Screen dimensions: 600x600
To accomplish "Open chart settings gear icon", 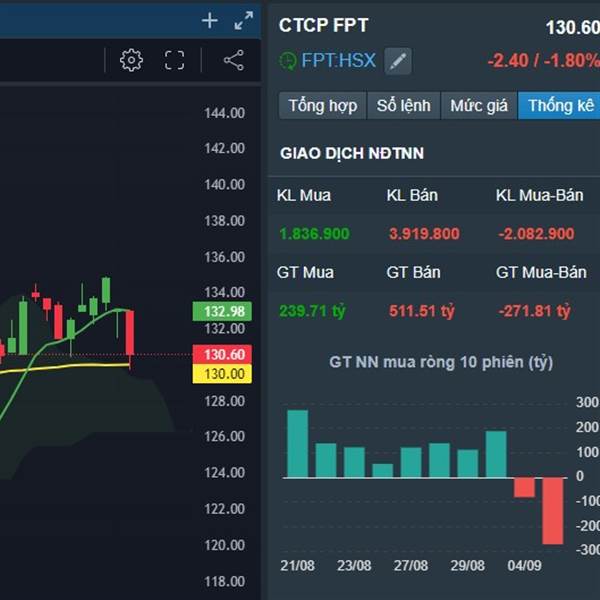I will [x=131, y=60].
